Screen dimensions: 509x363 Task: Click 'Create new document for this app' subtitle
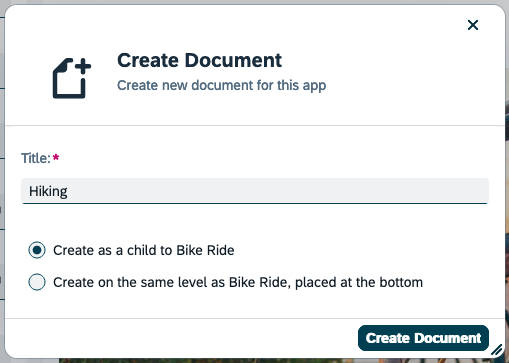pyautogui.click(x=221, y=85)
